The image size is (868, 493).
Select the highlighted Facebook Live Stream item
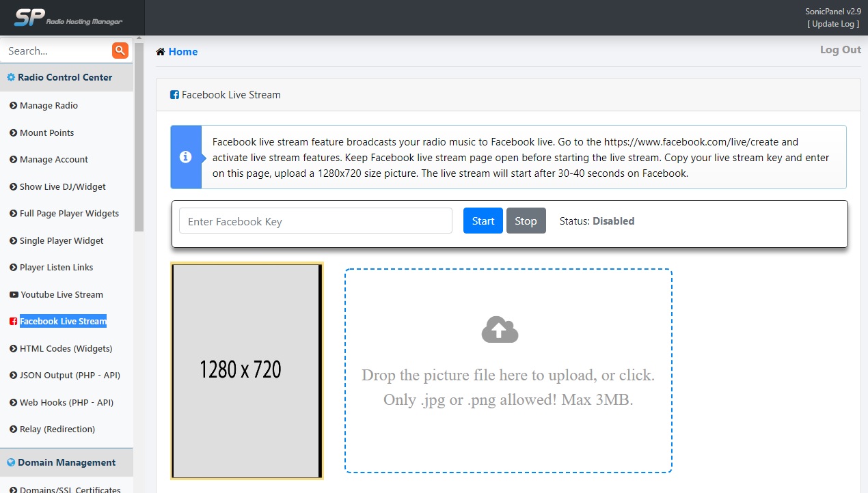tap(63, 322)
